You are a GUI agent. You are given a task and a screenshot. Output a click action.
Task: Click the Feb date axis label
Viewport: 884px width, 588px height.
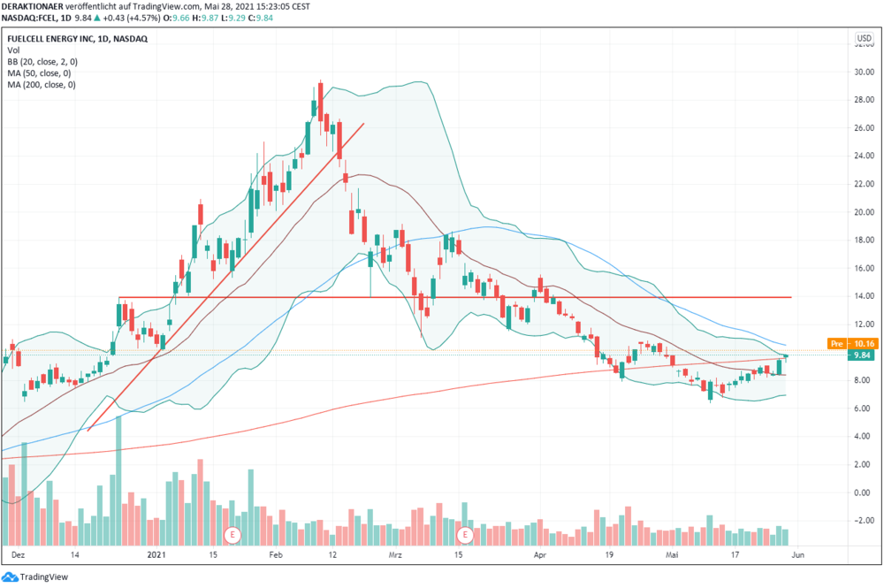[276, 554]
